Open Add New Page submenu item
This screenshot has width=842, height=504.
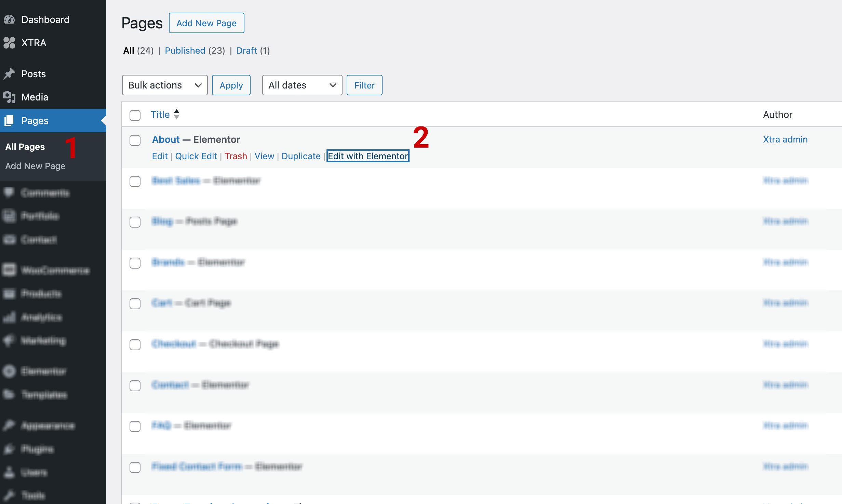pos(35,166)
